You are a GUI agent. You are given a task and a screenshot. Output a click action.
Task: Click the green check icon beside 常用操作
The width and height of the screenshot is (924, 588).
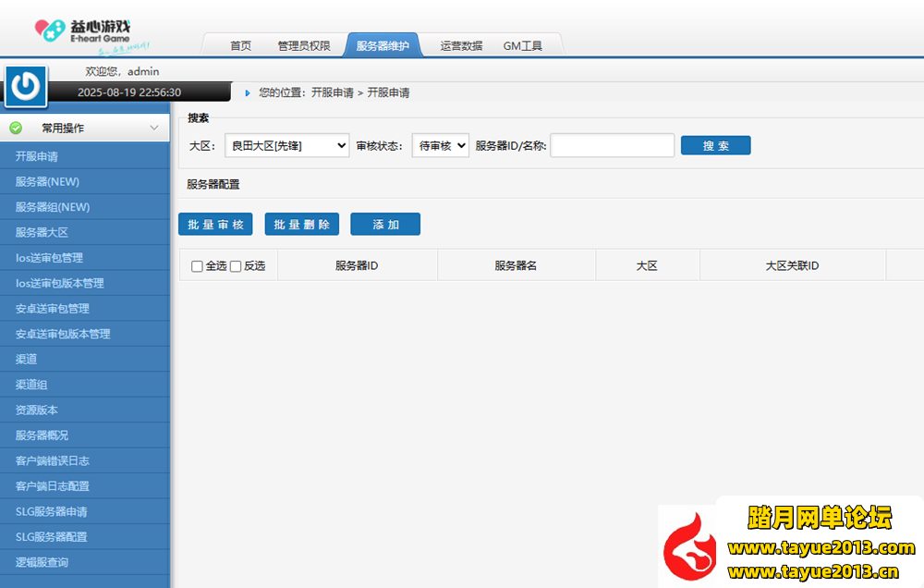point(16,129)
